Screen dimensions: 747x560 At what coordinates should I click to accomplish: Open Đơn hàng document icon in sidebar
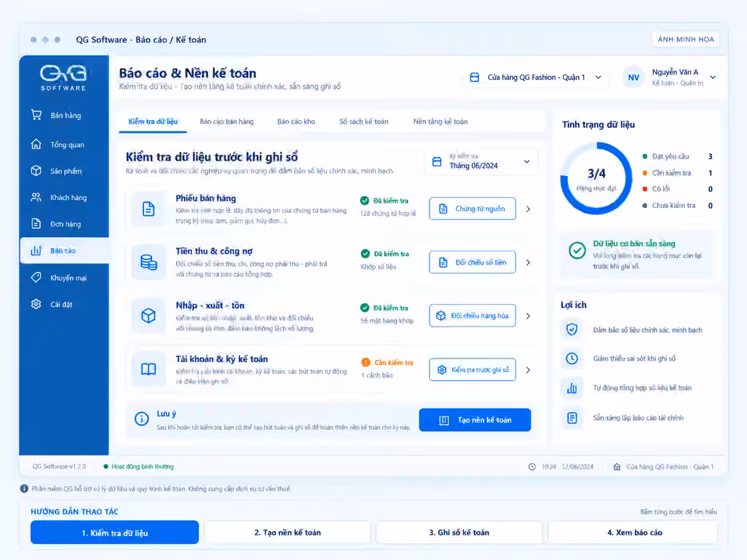tap(36, 224)
